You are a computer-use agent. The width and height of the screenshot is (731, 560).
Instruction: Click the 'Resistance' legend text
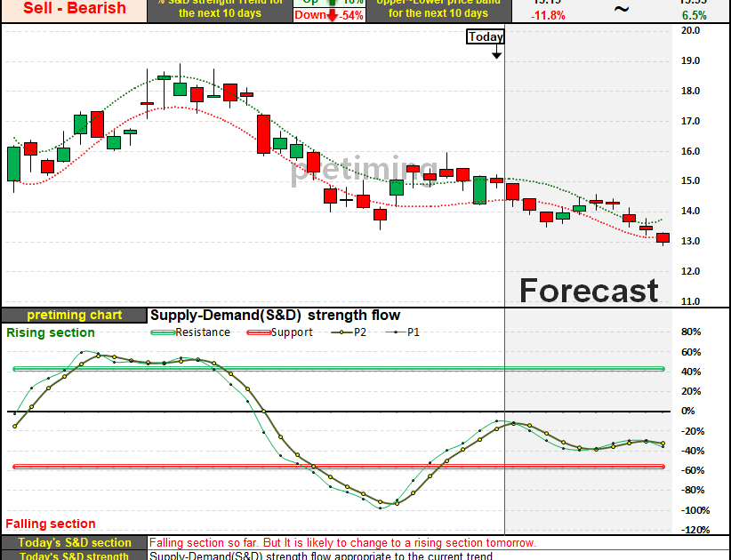[203, 332]
